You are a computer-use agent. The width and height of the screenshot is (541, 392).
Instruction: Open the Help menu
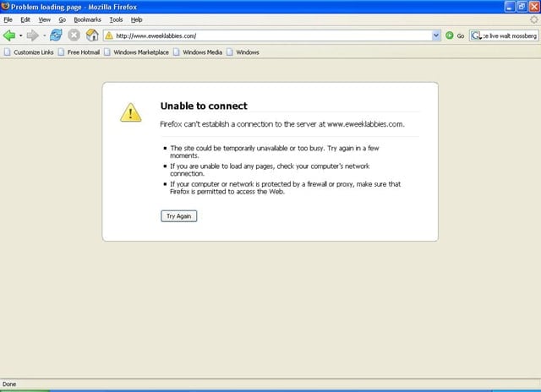pyautogui.click(x=137, y=19)
